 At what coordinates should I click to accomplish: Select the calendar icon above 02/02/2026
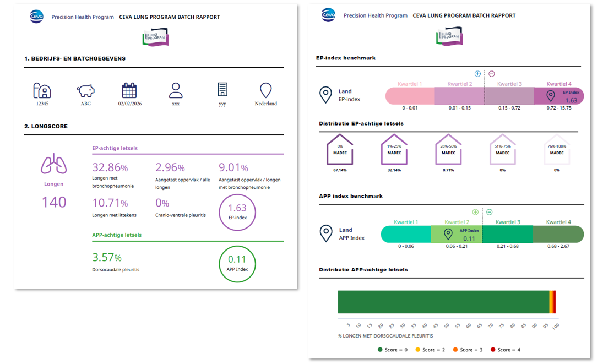click(x=129, y=90)
